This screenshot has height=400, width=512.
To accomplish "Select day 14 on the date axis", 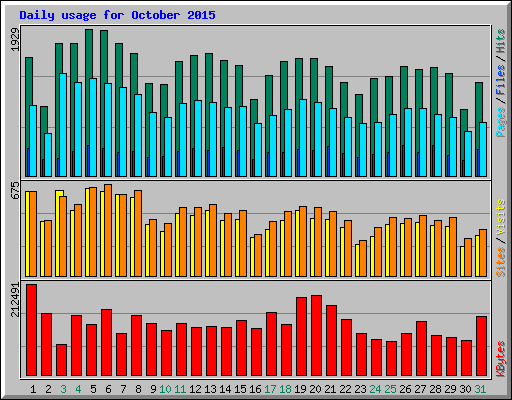I will click(x=225, y=389).
